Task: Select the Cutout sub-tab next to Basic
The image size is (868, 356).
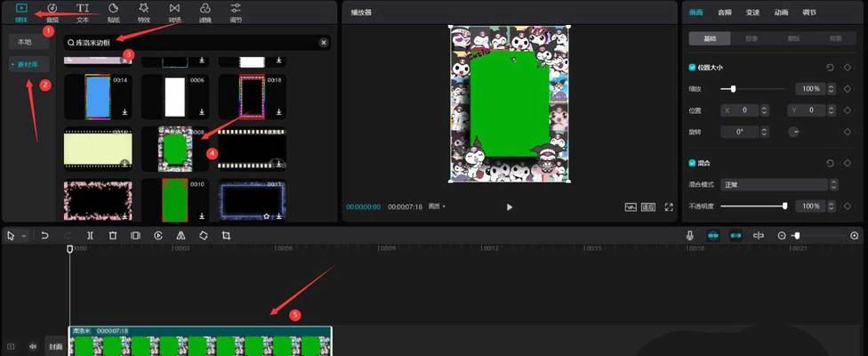Action: click(x=751, y=38)
